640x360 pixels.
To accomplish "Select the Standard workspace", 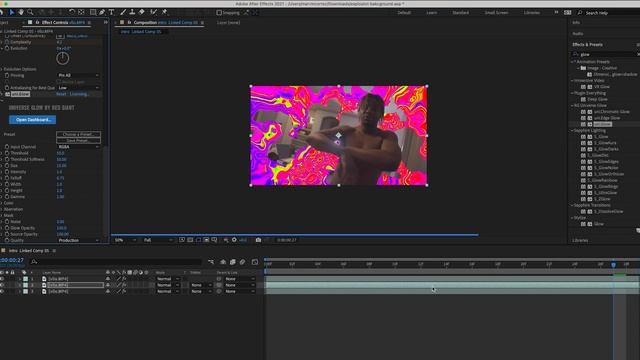I will tap(460, 13).
